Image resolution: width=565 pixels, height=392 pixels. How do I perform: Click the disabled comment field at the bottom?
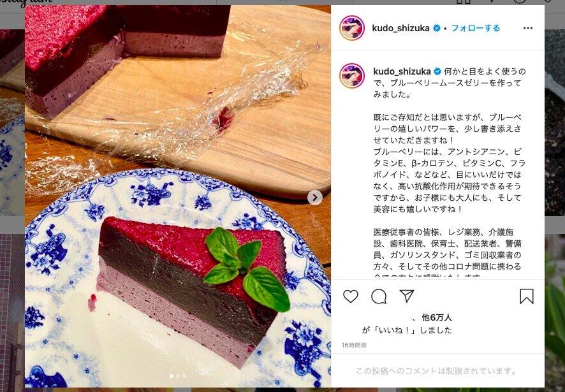tap(437, 371)
